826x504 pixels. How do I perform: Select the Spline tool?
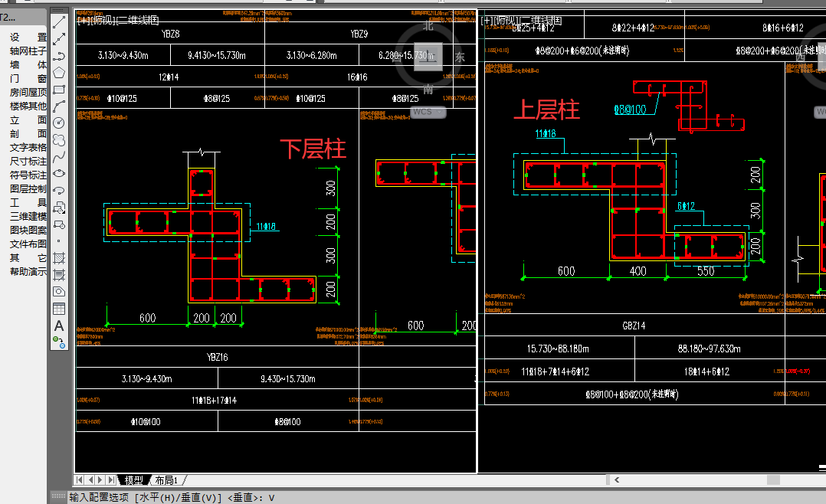pyautogui.click(x=59, y=157)
